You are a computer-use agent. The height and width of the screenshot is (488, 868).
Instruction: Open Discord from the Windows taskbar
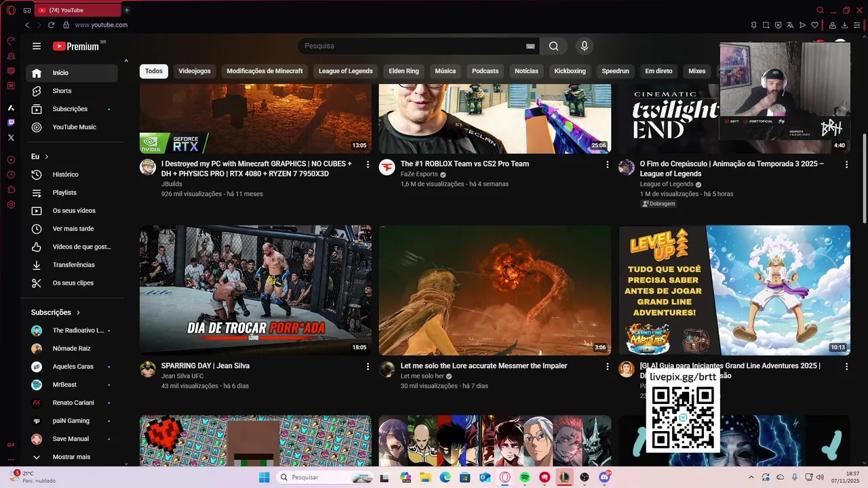(x=604, y=477)
